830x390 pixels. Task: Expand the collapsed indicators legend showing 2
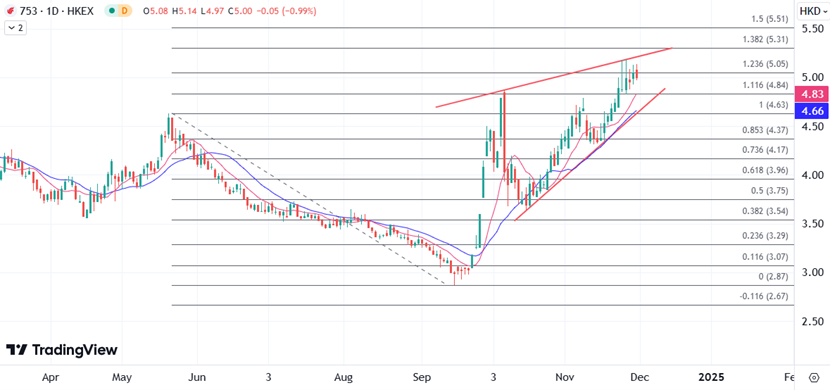[x=15, y=28]
